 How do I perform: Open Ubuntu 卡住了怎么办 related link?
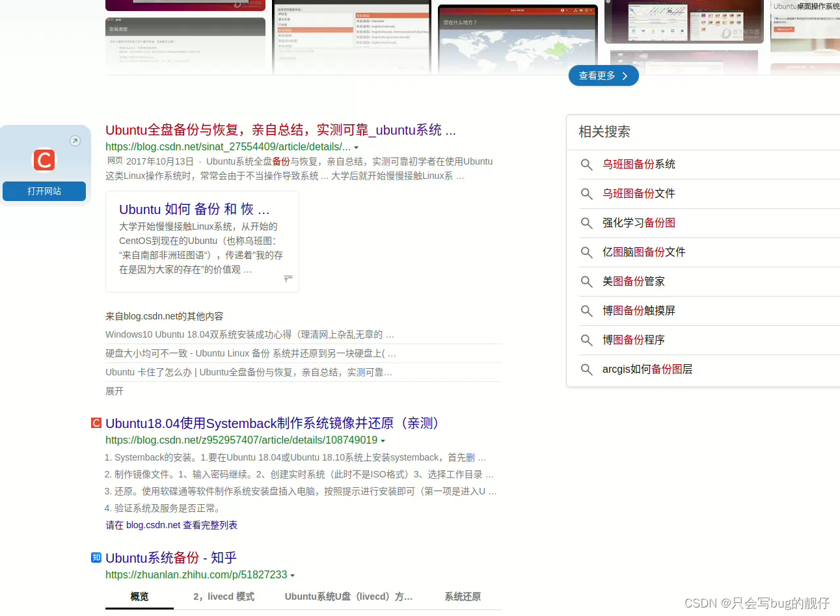coord(249,372)
